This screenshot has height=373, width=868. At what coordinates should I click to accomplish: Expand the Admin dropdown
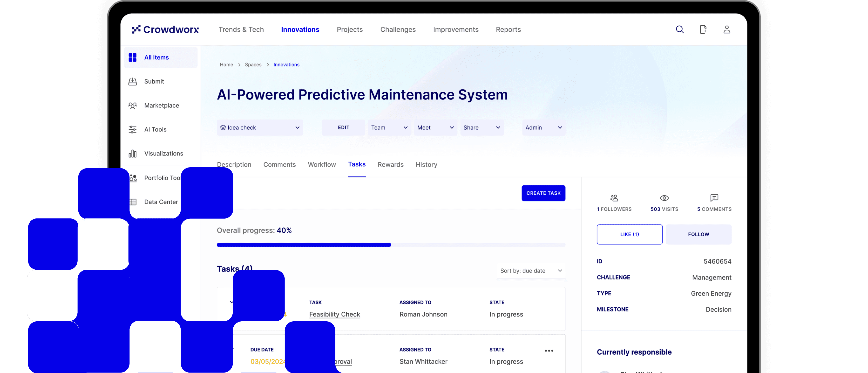[x=543, y=127]
